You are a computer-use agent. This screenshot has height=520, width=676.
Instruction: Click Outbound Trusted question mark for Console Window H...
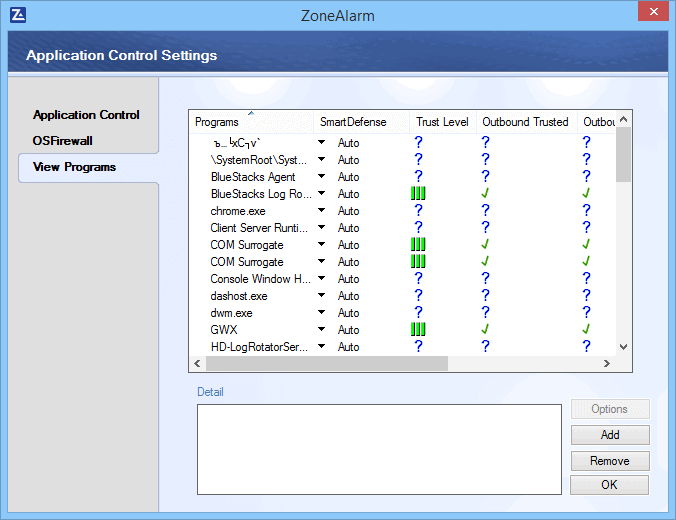tap(485, 278)
